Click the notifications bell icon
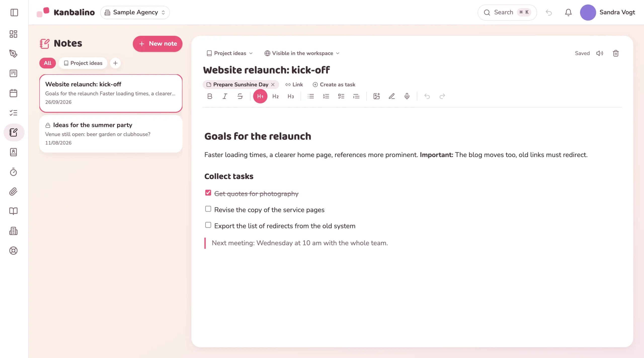The width and height of the screenshot is (644, 358). click(568, 12)
